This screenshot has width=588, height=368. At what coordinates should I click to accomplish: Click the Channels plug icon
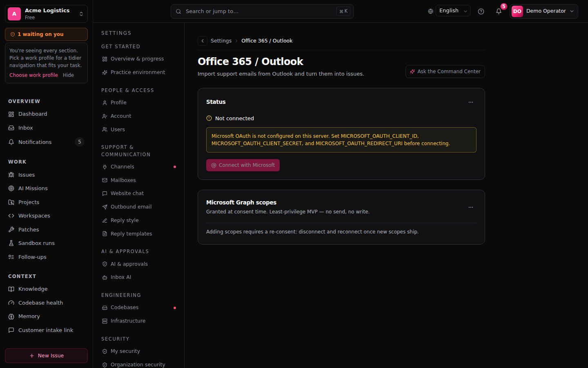point(105,167)
